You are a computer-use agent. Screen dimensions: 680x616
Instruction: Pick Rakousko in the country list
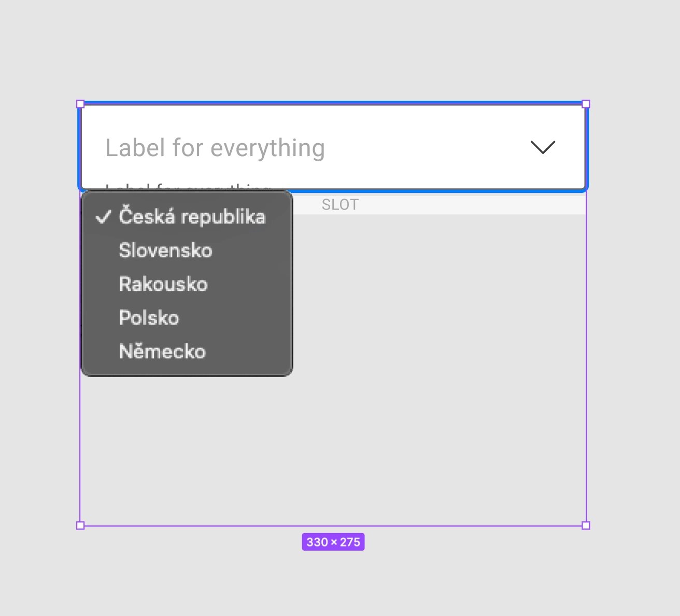[x=163, y=284]
